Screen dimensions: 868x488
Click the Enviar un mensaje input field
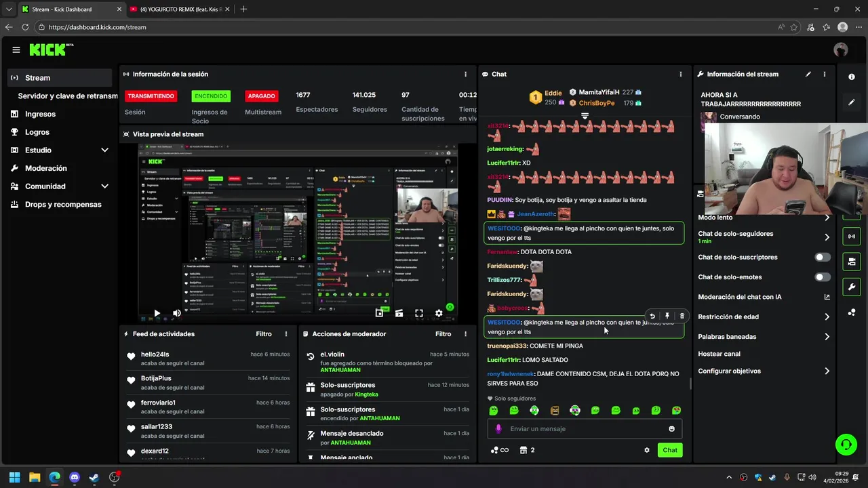tap(585, 428)
